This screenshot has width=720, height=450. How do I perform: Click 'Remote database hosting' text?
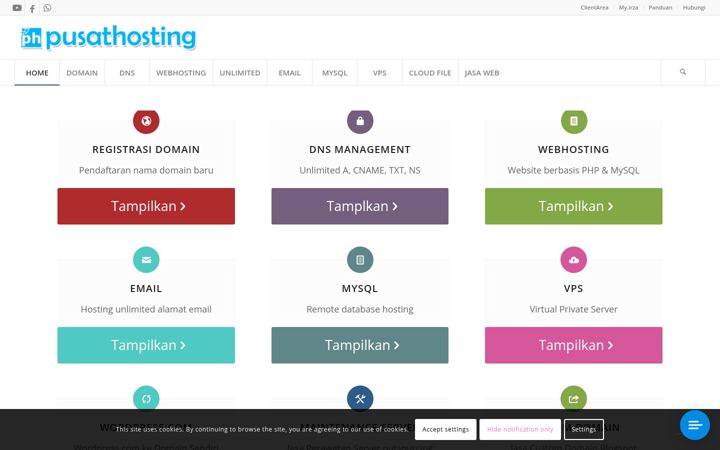click(x=360, y=309)
